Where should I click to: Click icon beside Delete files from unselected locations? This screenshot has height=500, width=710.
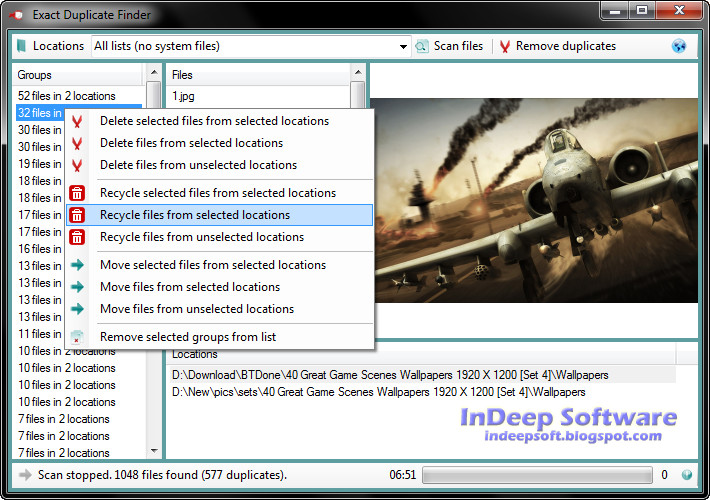77,165
